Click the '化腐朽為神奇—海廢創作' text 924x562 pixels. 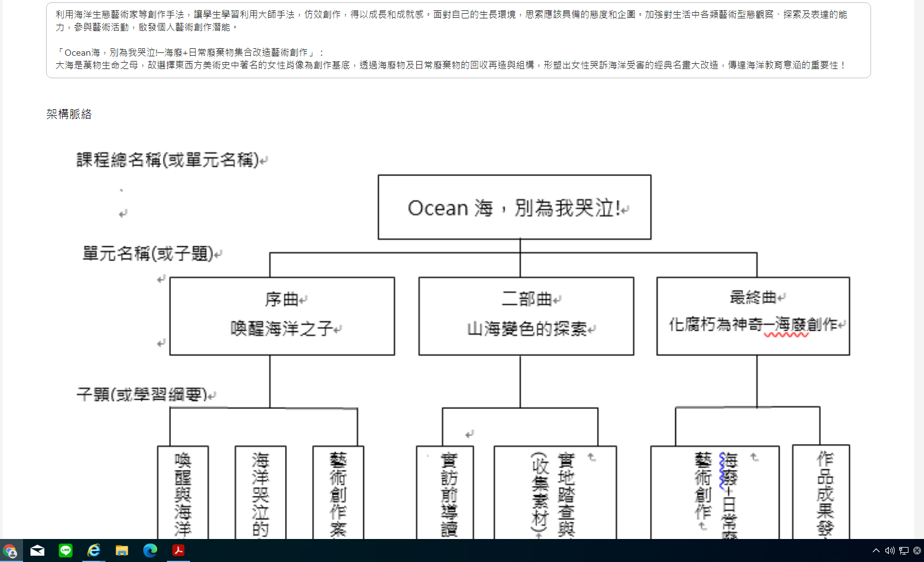tap(753, 324)
